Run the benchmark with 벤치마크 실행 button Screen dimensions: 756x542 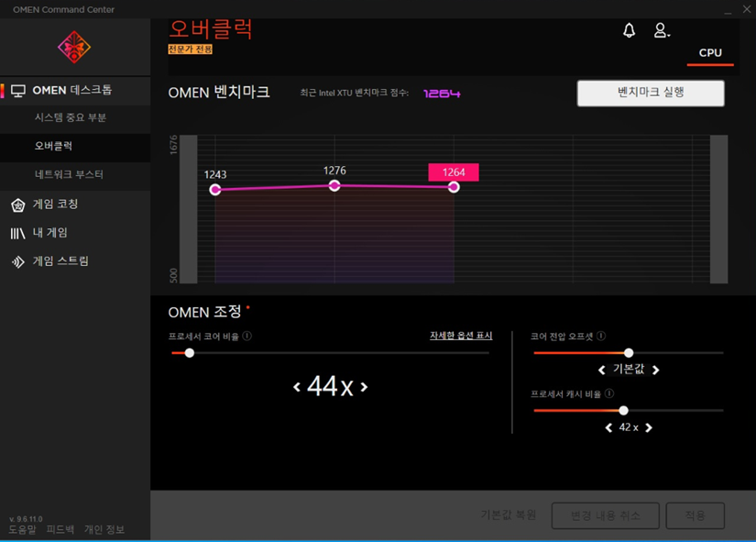[x=651, y=93]
